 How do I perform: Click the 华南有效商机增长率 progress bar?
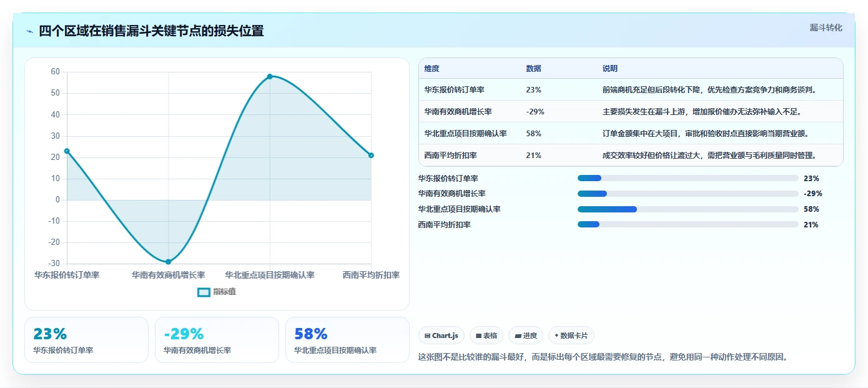tap(688, 194)
